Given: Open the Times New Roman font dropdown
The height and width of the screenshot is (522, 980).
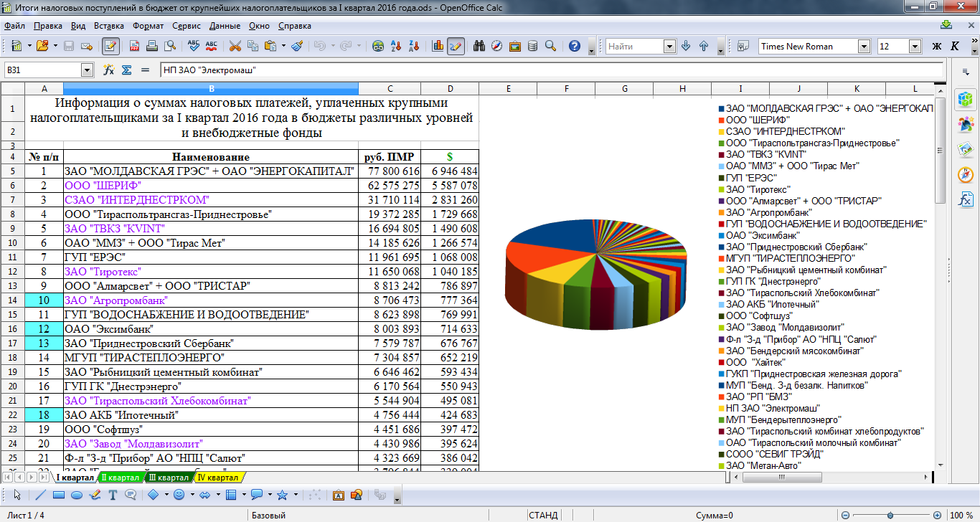Looking at the screenshot, I should (865, 46).
